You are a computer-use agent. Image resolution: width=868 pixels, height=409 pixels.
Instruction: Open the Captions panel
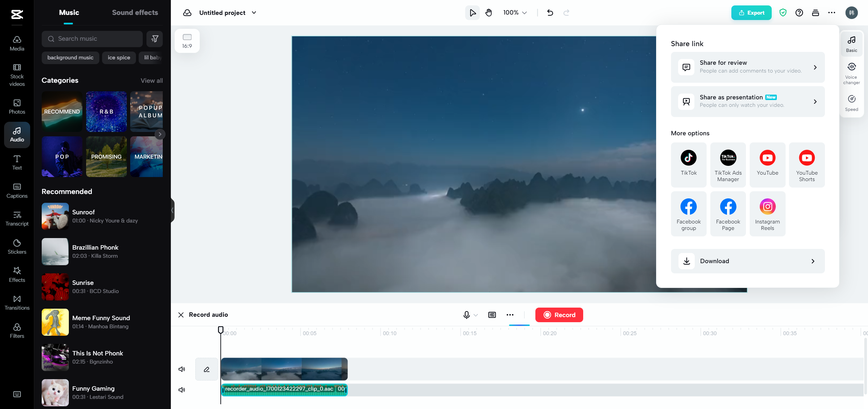(x=17, y=191)
